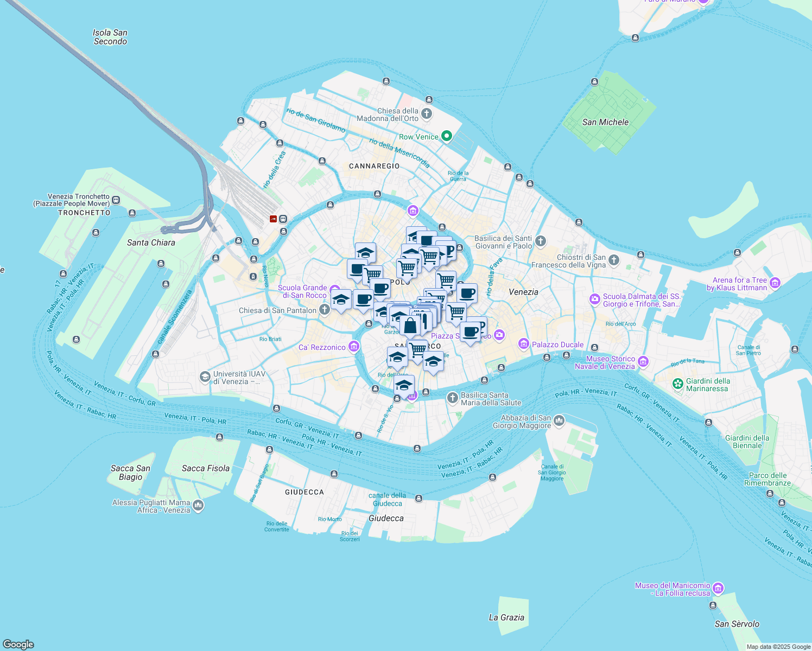Select the San Sèrvolo label

(x=737, y=624)
